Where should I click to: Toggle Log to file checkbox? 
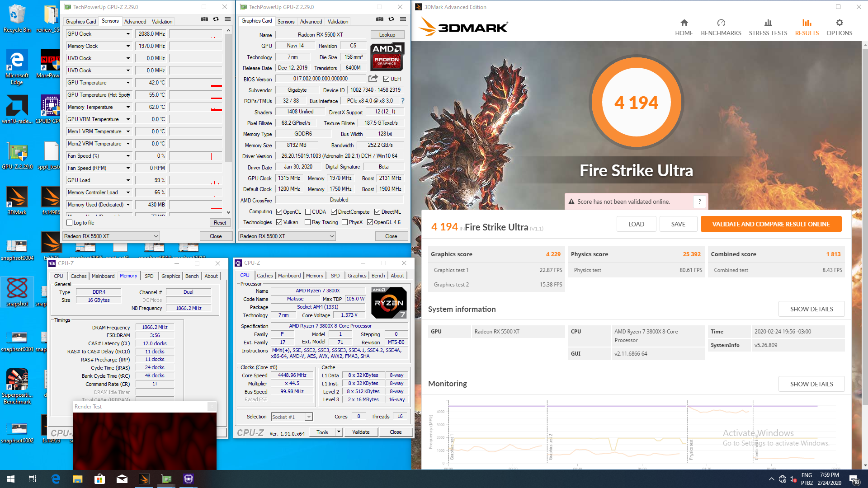pos(70,223)
